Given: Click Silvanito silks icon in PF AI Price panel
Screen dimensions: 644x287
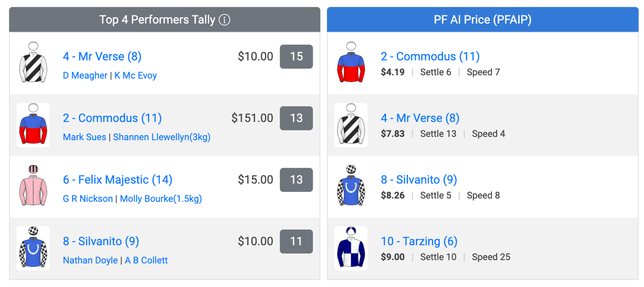Looking at the screenshot, I should pyautogui.click(x=351, y=186).
